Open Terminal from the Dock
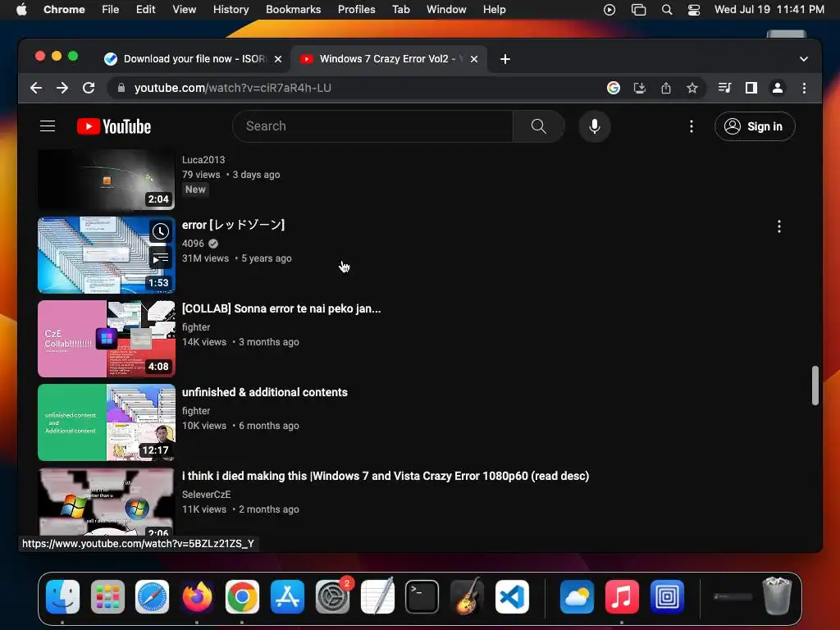This screenshot has height=630, width=840. click(422, 597)
